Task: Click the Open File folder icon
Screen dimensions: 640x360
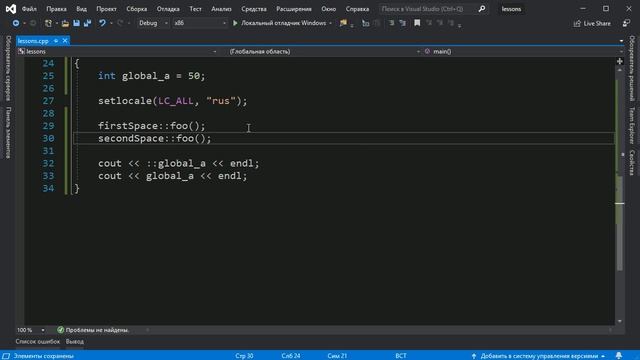Action: 65,23
